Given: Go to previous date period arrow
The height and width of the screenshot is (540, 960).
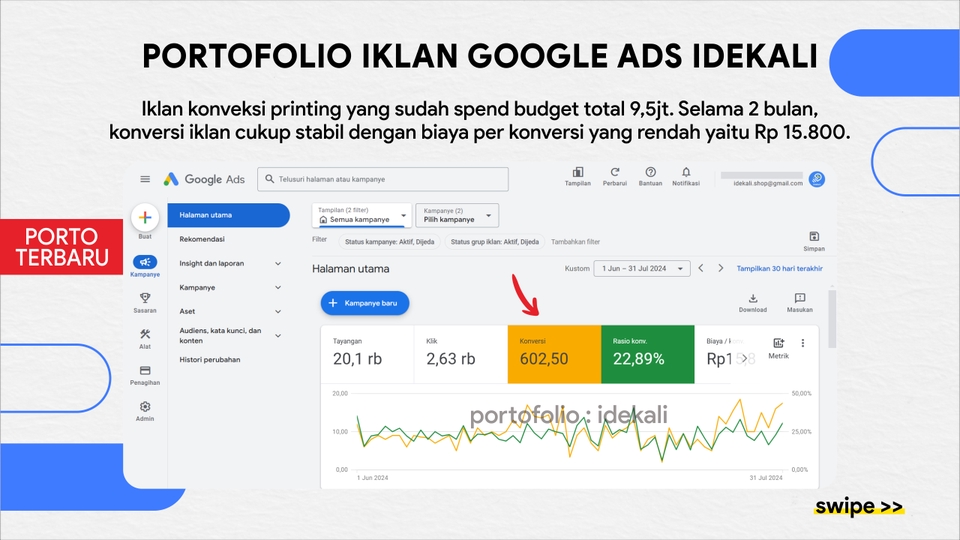Looking at the screenshot, I should (x=701, y=268).
